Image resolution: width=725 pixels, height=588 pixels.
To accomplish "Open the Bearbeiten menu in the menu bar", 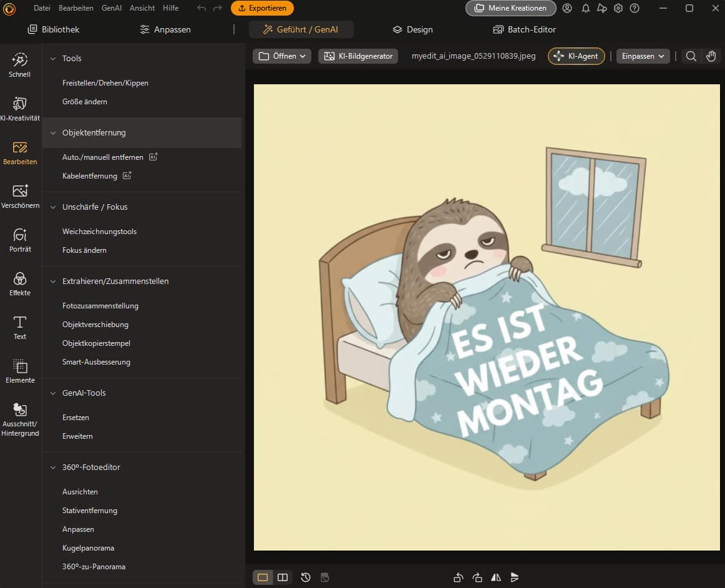I will coord(76,8).
